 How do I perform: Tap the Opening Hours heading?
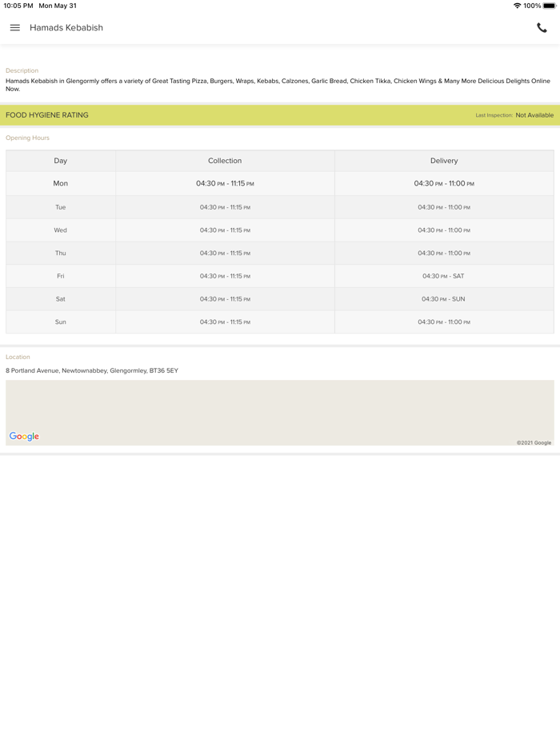coord(28,138)
